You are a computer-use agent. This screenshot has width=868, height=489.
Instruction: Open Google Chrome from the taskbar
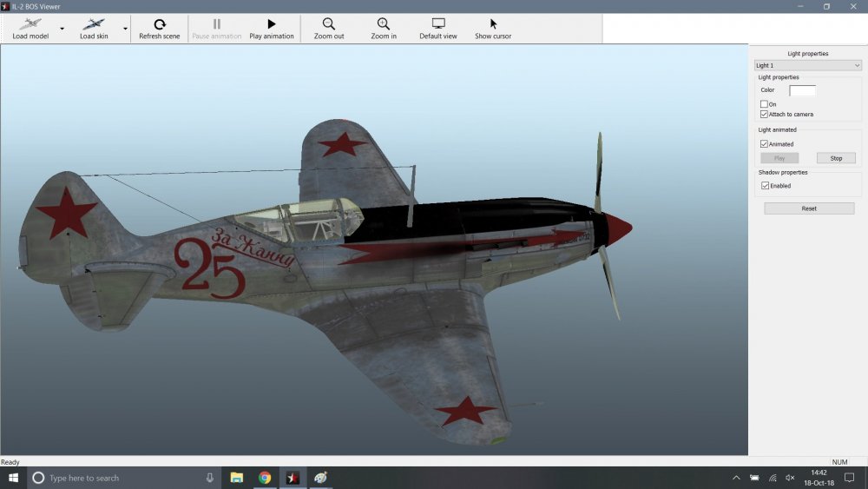(x=265, y=478)
